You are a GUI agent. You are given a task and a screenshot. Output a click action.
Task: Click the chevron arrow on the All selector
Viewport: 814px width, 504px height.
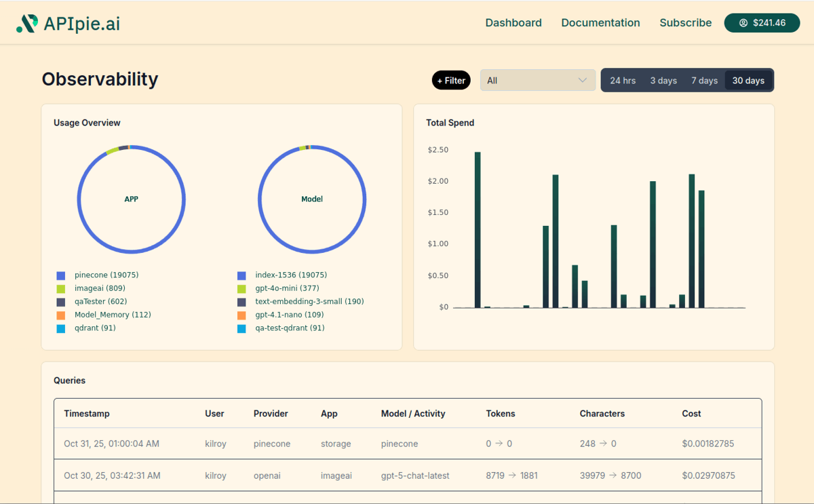tap(584, 80)
